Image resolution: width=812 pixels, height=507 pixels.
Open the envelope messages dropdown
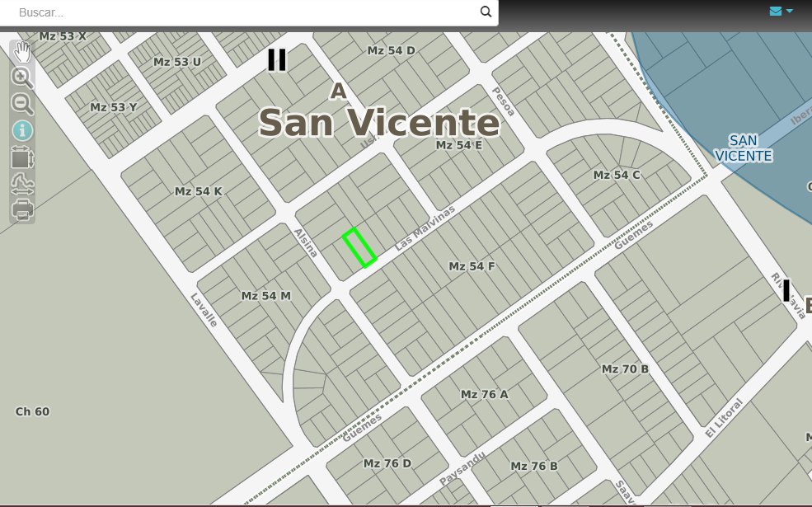point(780,12)
